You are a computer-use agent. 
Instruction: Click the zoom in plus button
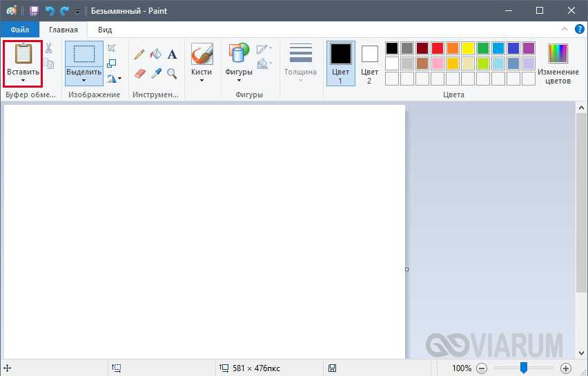(x=566, y=368)
